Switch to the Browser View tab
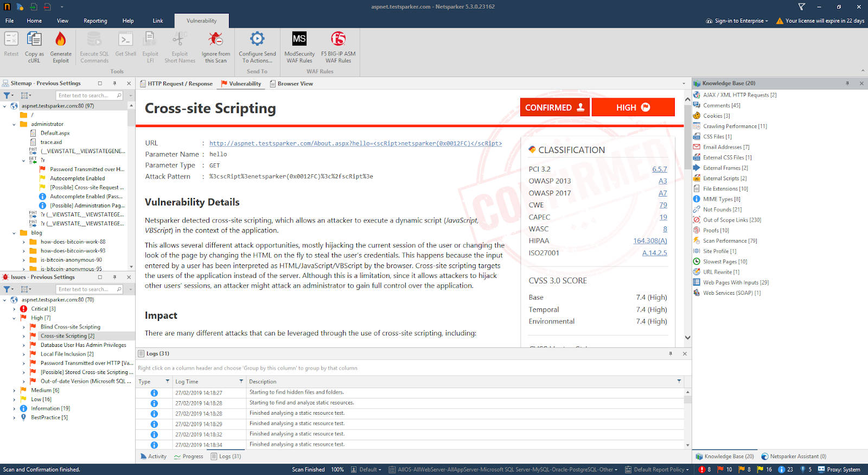This screenshot has width=868, height=475. tap(295, 84)
